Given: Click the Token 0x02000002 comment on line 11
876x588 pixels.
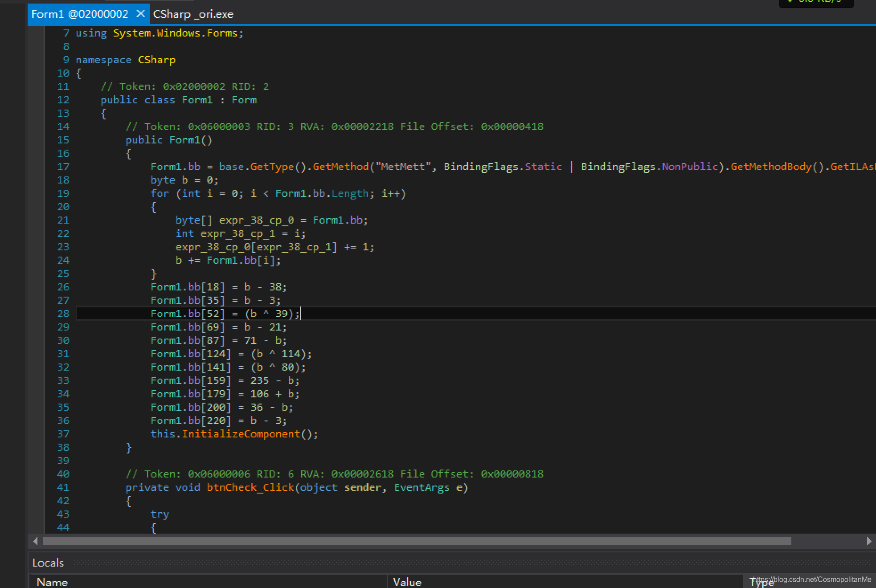Looking at the screenshot, I should coord(185,86).
